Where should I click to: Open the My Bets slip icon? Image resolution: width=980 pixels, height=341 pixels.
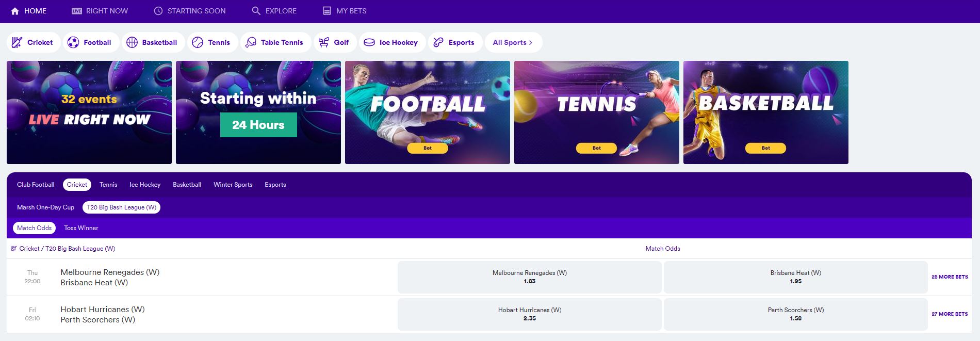(x=327, y=11)
